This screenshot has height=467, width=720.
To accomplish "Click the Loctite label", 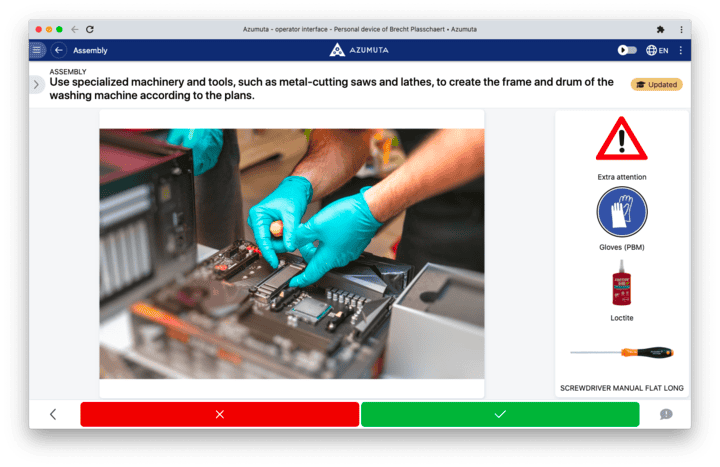I will (x=622, y=318).
